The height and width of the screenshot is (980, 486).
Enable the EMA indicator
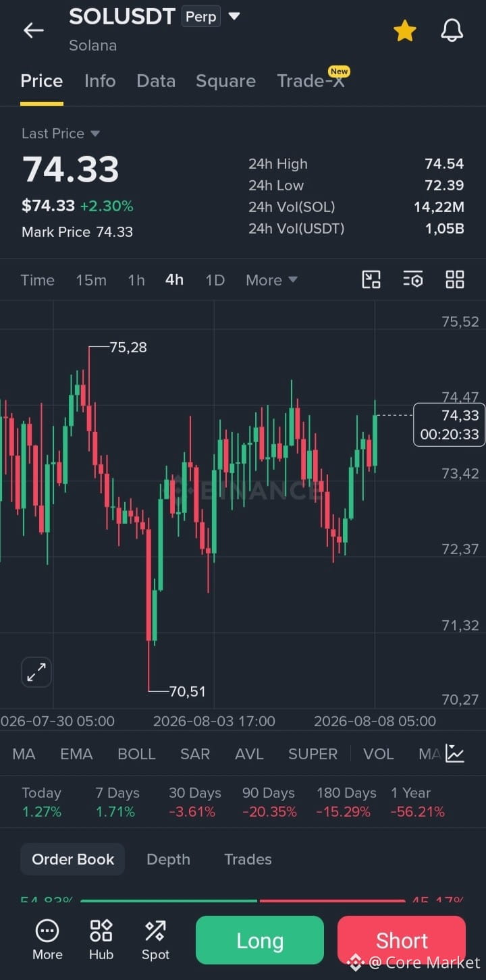coord(76,754)
